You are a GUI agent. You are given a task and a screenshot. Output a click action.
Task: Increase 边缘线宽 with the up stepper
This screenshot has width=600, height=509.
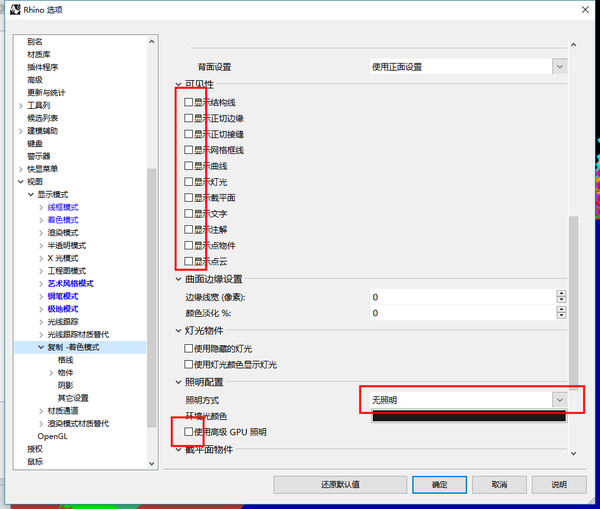click(561, 293)
